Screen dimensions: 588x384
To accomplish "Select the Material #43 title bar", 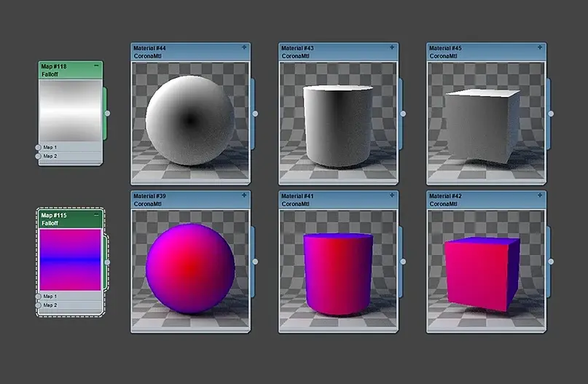I will tap(338, 52).
